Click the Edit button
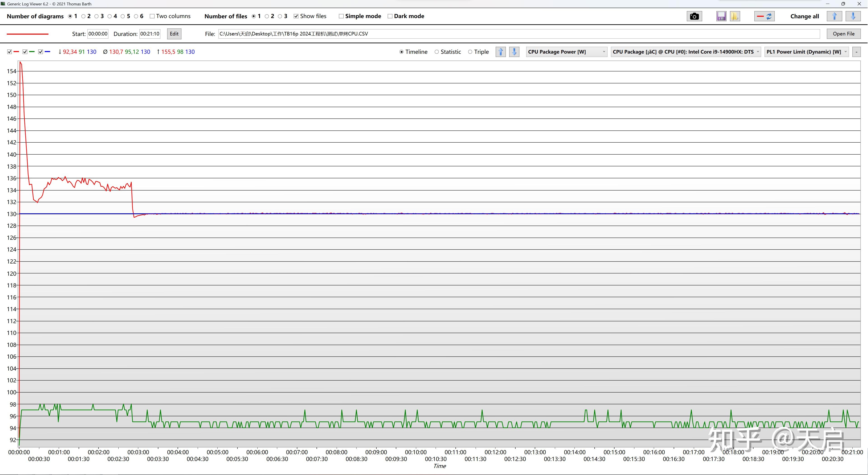 point(174,34)
